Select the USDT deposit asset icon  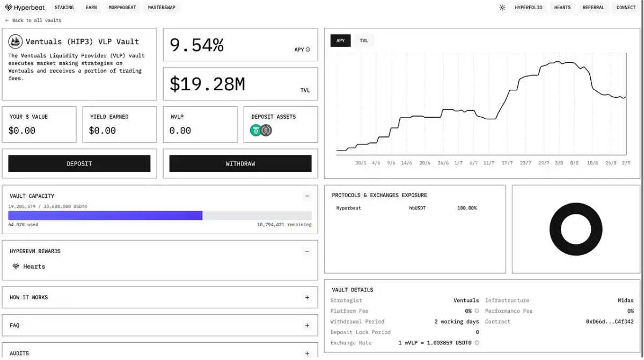256,130
